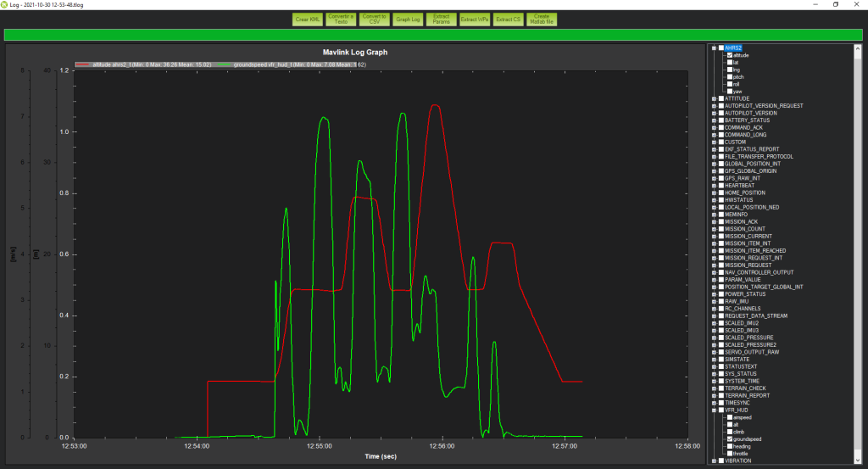This screenshot has height=469, width=868.
Task: Collapse the AHRS2 tree node
Action: tap(714, 48)
